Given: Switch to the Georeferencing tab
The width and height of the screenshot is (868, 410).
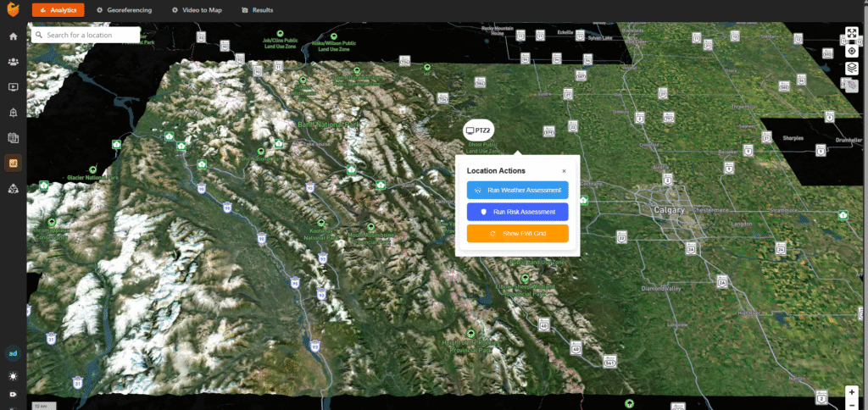Looking at the screenshot, I should click(124, 10).
